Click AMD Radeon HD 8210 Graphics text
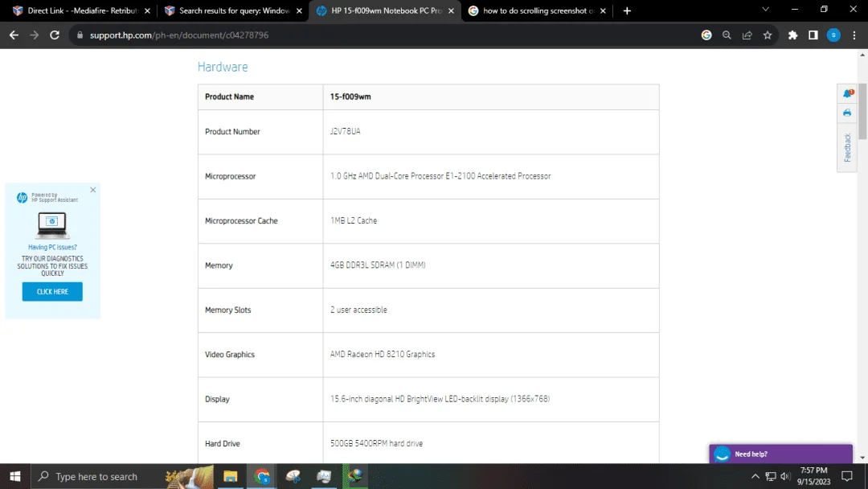Image resolution: width=868 pixels, height=489 pixels. (383, 355)
